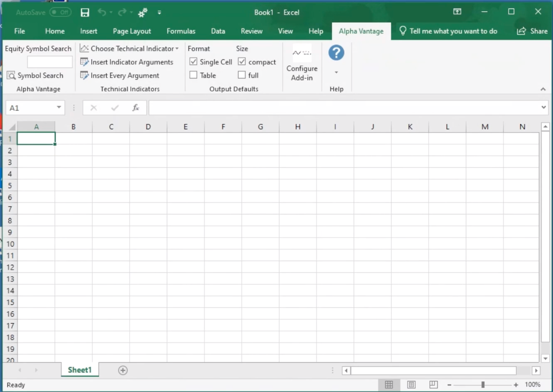Screen dimensions: 553x392
Task: Undo the last action
Action: 102,12
